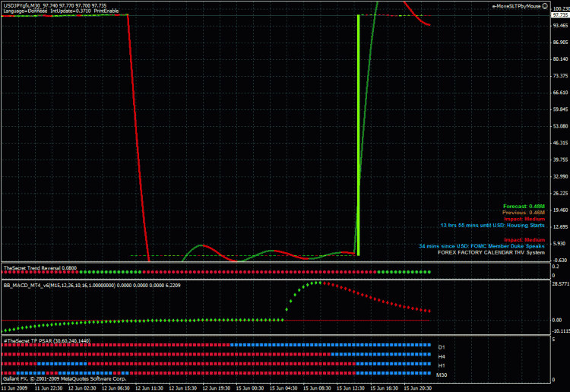Click the 100.230 price axis value
The image size is (570, 392).
pos(561,8)
